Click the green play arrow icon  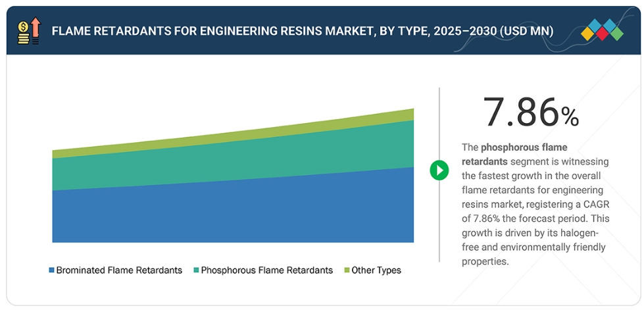[439, 170]
